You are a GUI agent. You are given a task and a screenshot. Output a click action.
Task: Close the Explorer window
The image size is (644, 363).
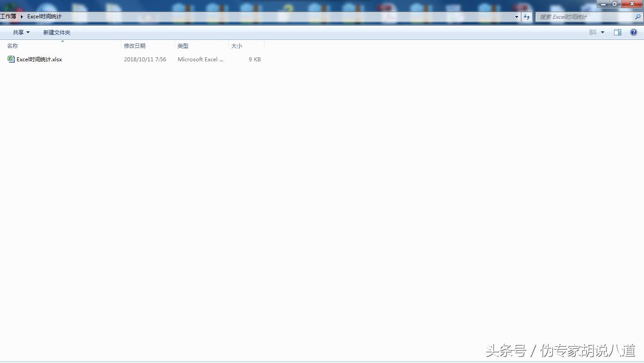(632, 4)
